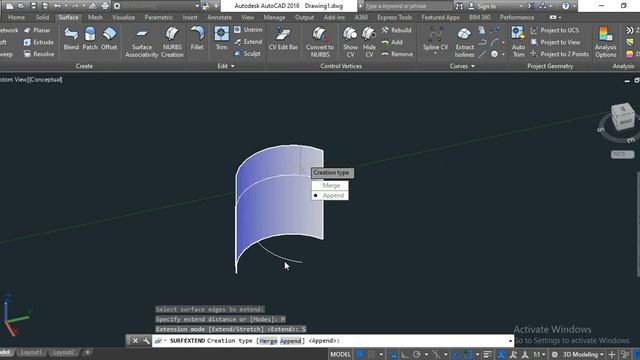Click Project to View
The width and height of the screenshot is (640, 360).
[556, 42]
